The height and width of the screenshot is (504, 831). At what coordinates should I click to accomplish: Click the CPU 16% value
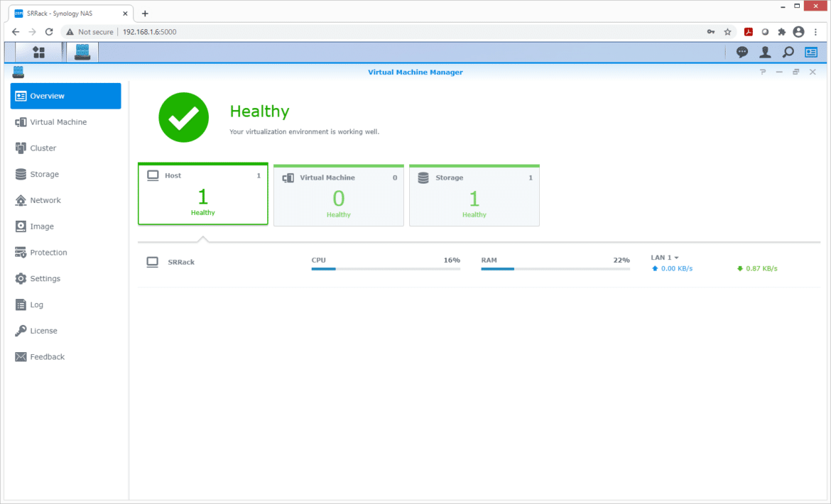coord(452,260)
